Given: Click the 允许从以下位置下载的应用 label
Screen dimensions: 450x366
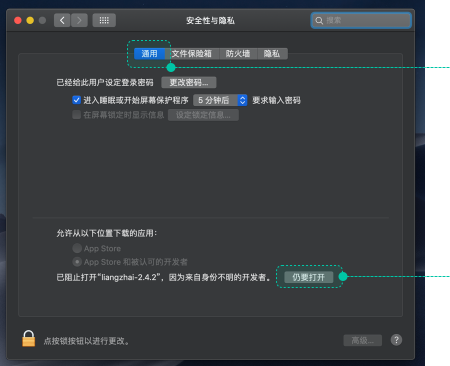Looking at the screenshot, I should pos(106,233).
